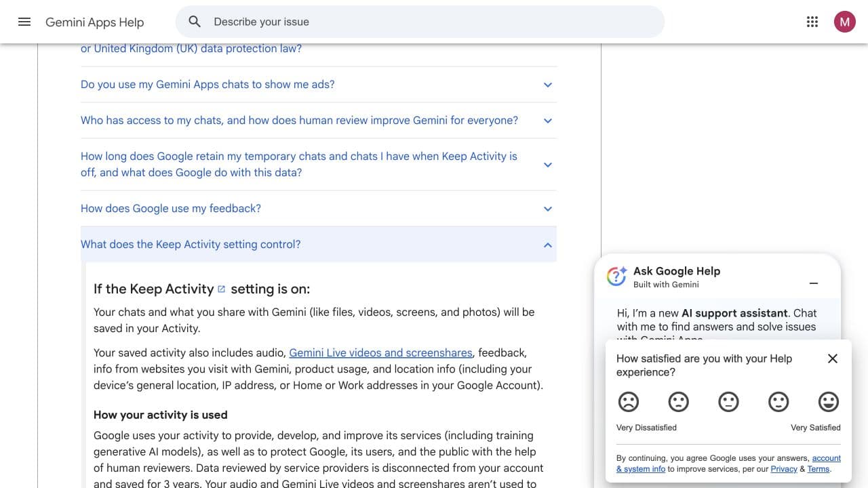Click the 'How long does Google retain' question
The height and width of the screenshot is (488, 868).
299,165
